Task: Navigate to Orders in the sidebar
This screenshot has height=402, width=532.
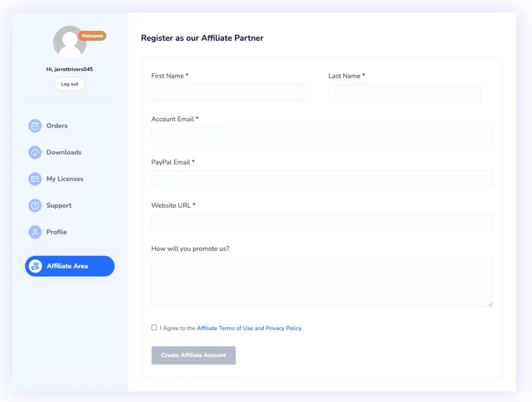Action: point(56,126)
